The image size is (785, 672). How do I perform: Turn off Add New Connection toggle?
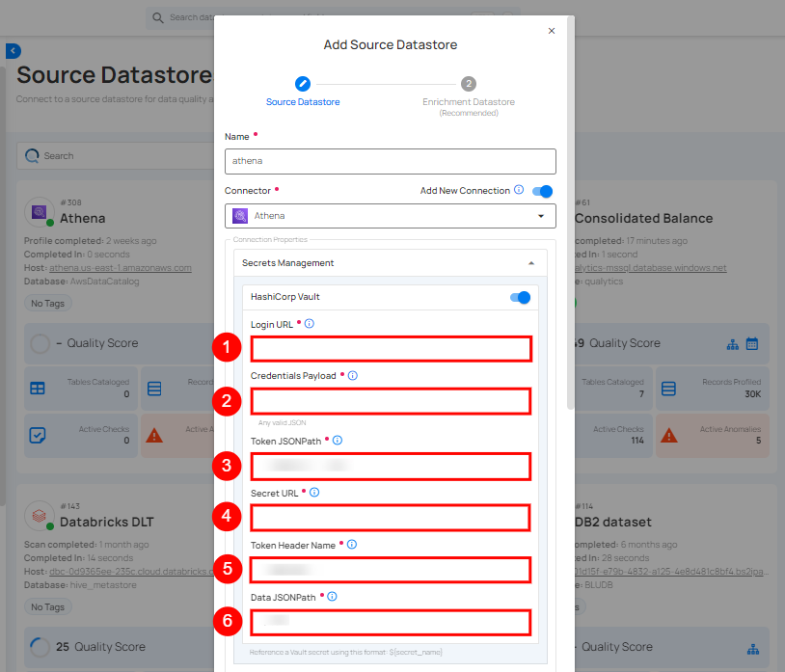coord(542,191)
